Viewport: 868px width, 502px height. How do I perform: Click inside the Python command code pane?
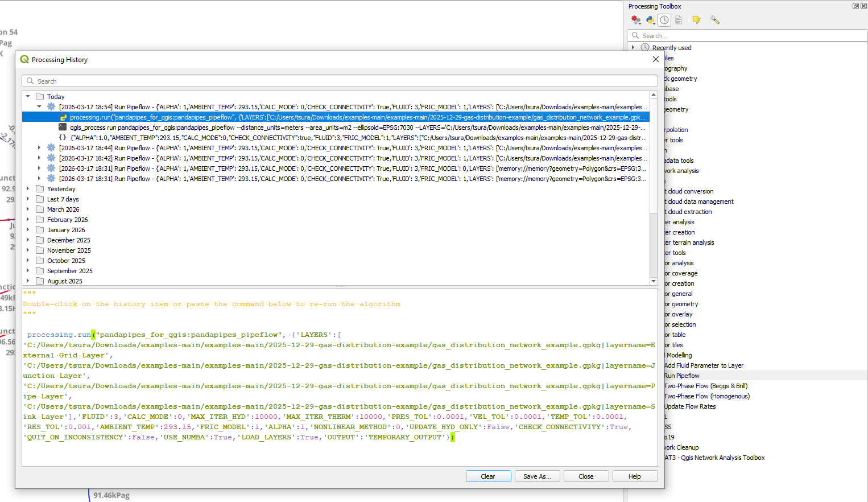[340, 377]
